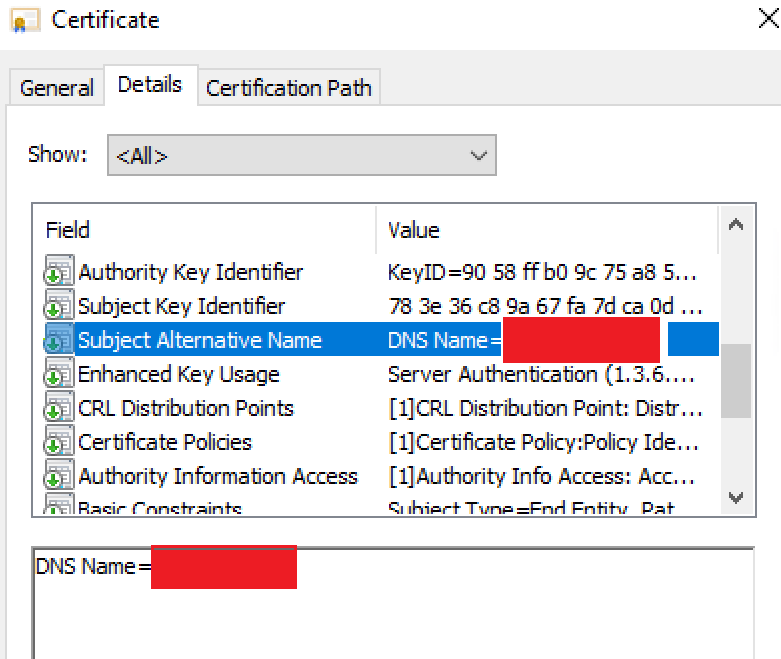This screenshot has height=659, width=781.
Task: Click inside the DNS Name details text box
Action: (393, 604)
